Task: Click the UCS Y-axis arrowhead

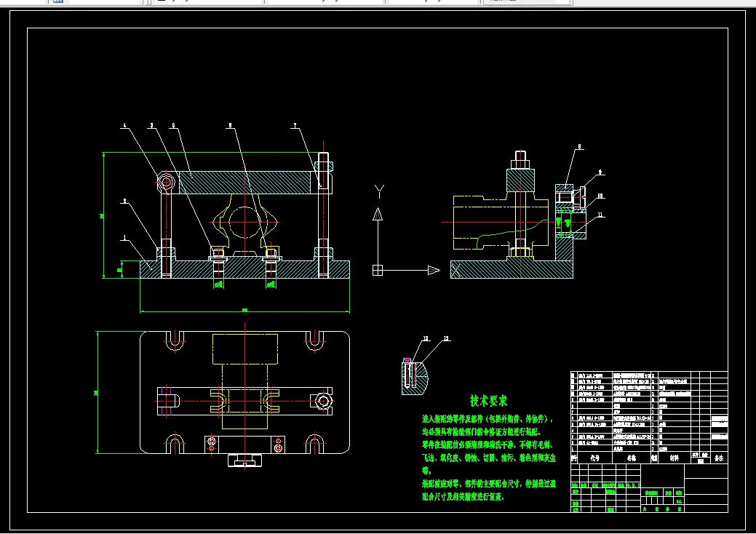Action: point(378,214)
